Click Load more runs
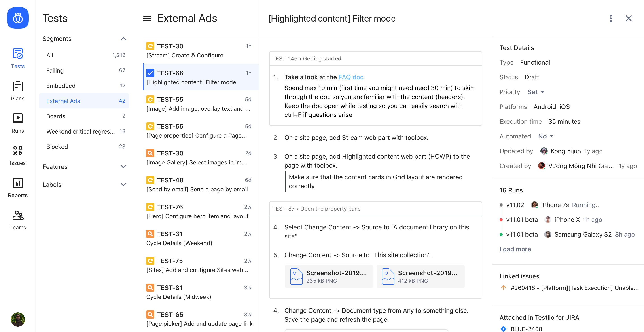The height and width of the screenshot is (332, 644). (x=515, y=249)
